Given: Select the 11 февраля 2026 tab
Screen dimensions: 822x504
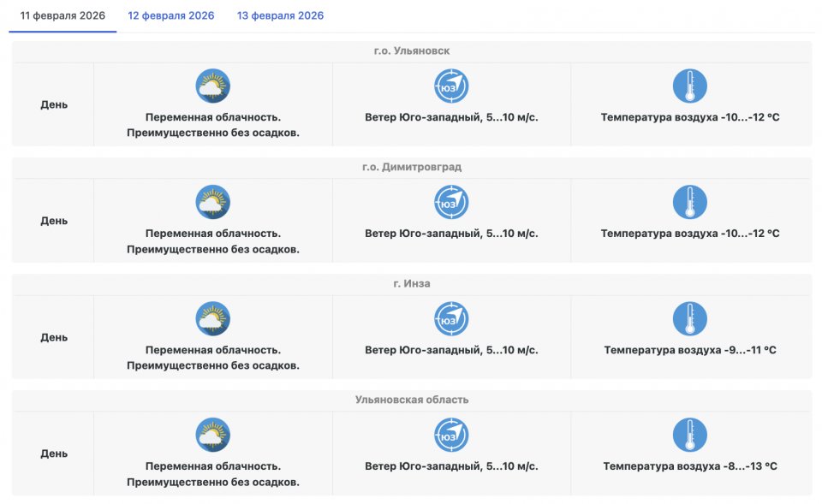Looking at the screenshot, I should tap(63, 16).
